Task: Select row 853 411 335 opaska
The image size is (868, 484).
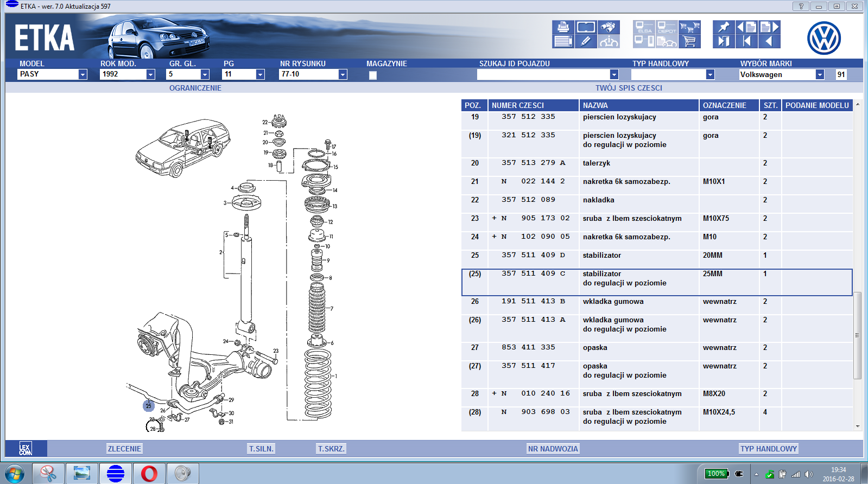Action: click(657, 352)
